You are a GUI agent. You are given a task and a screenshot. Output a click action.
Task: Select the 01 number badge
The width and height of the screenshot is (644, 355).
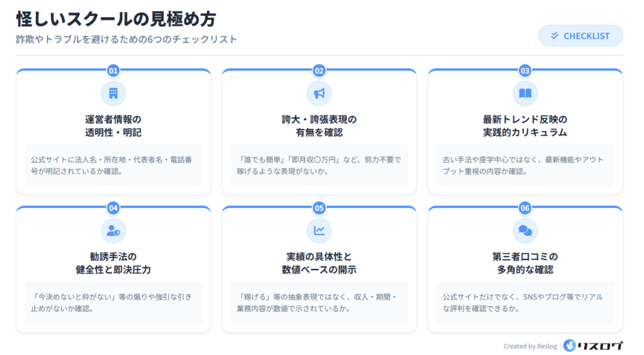point(113,70)
